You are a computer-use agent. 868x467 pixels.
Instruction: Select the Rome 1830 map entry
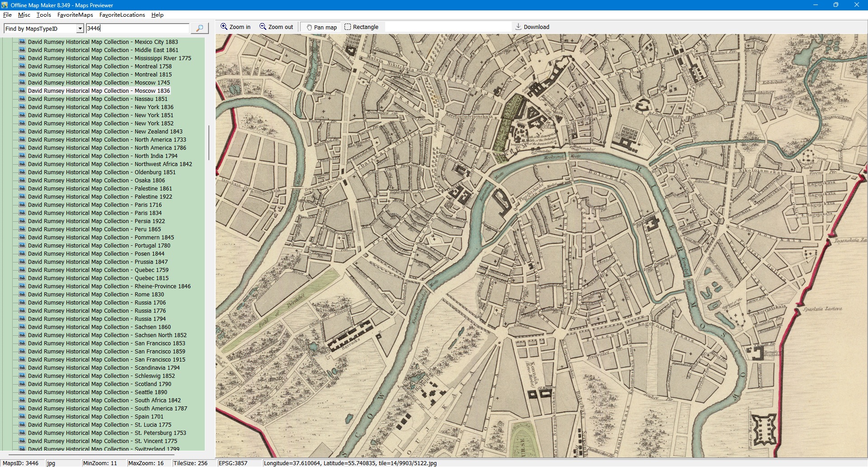[96, 295]
